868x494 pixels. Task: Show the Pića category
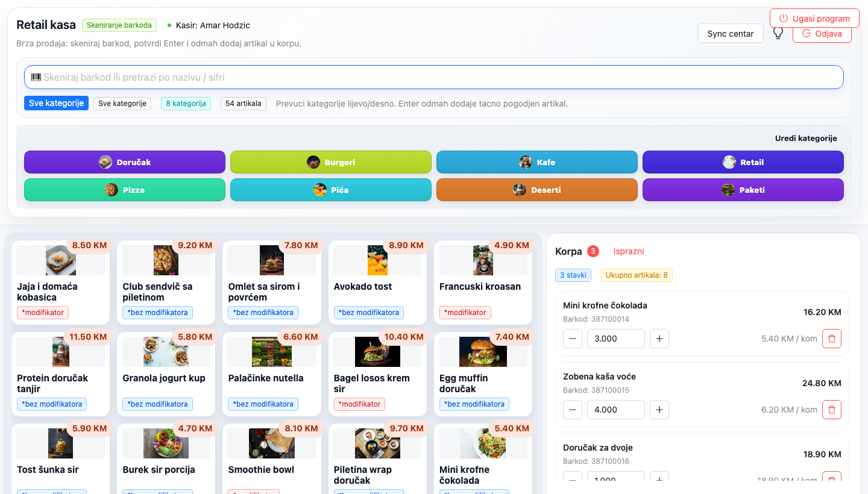click(331, 190)
